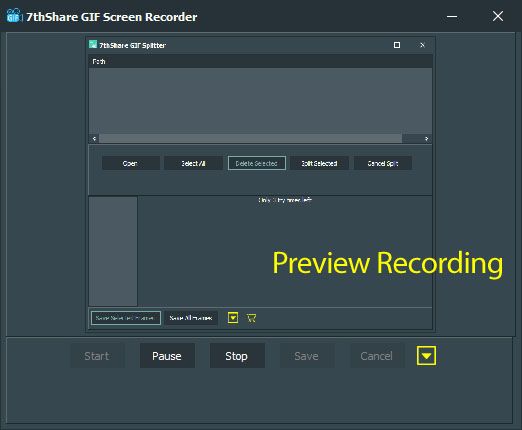
Task: Minimize the GIF Screen Recorder window
Action: (x=452, y=16)
